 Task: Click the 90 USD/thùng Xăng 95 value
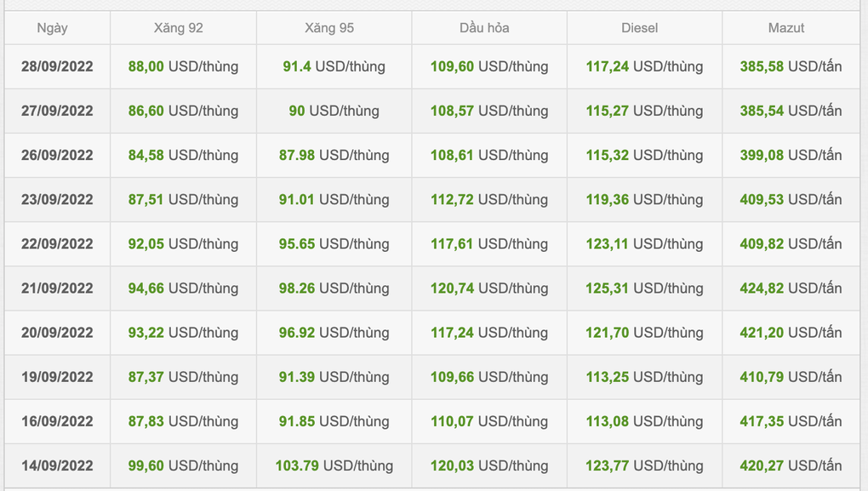point(334,111)
